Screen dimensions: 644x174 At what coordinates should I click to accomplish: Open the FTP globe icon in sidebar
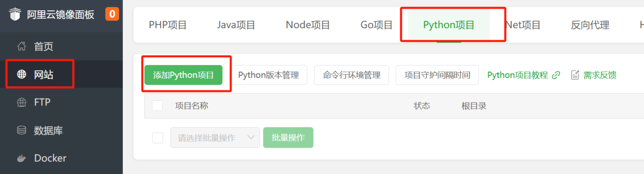(22, 102)
